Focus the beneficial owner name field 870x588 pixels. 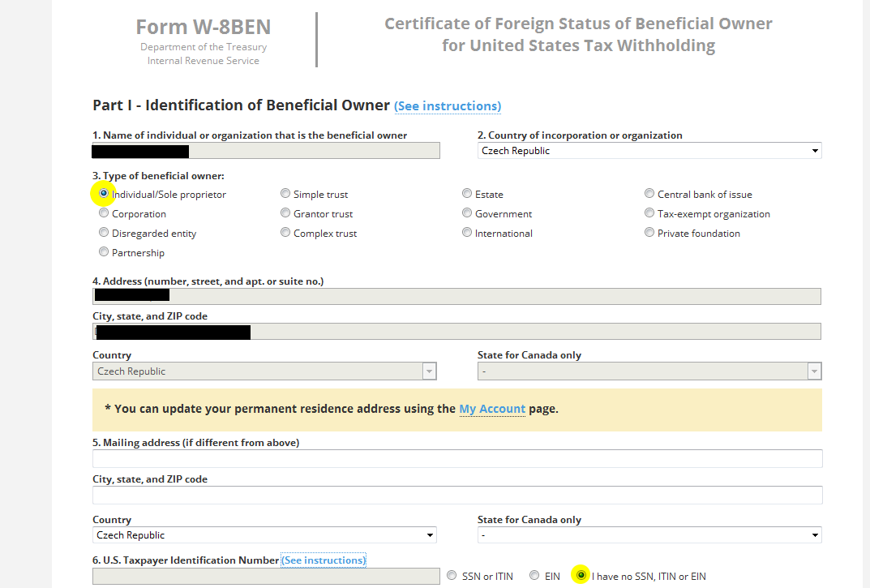pyautogui.click(x=266, y=151)
